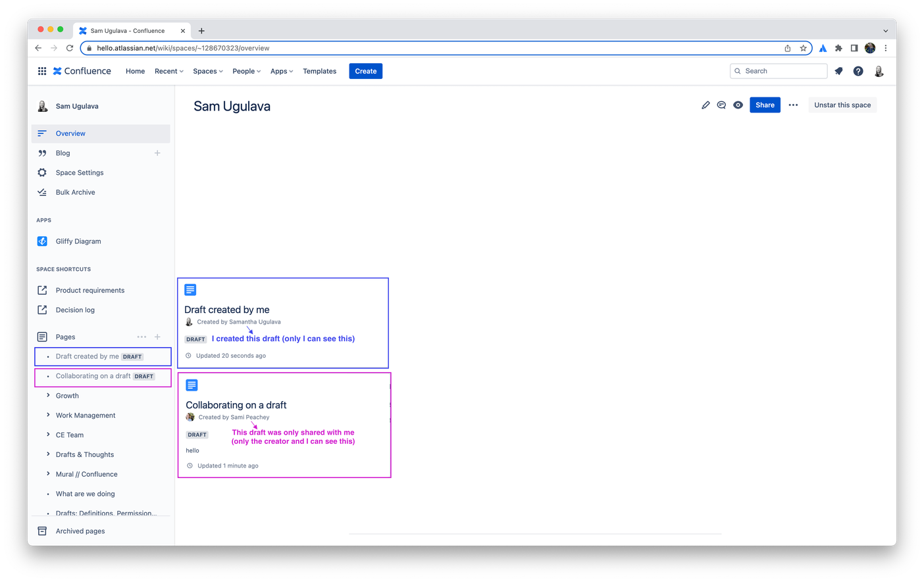Open the Draft created by me card
The image size is (924, 582).
click(283, 323)
